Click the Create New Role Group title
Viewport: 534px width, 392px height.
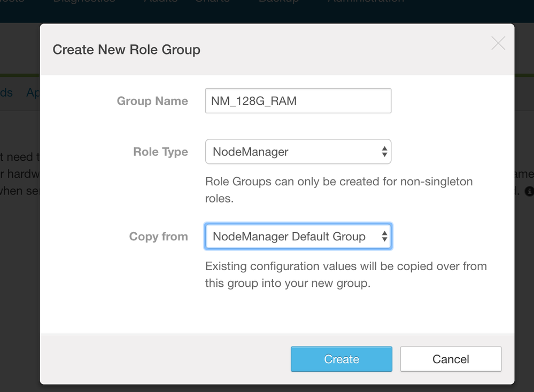[x=126, y=50]
